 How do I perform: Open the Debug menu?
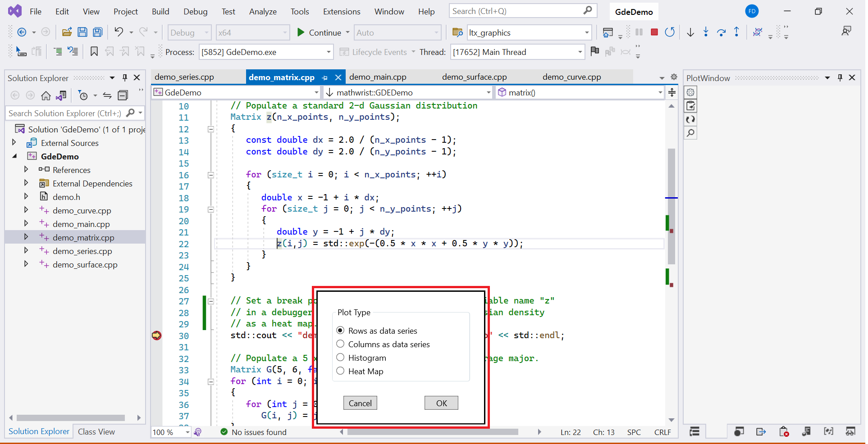click(x=196, y=11)
